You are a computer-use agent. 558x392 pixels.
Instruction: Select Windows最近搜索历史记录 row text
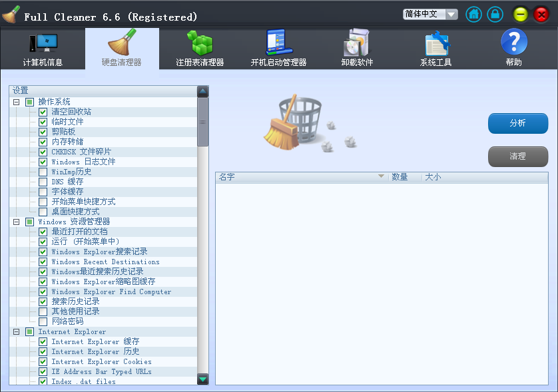[x=97, y=272]
